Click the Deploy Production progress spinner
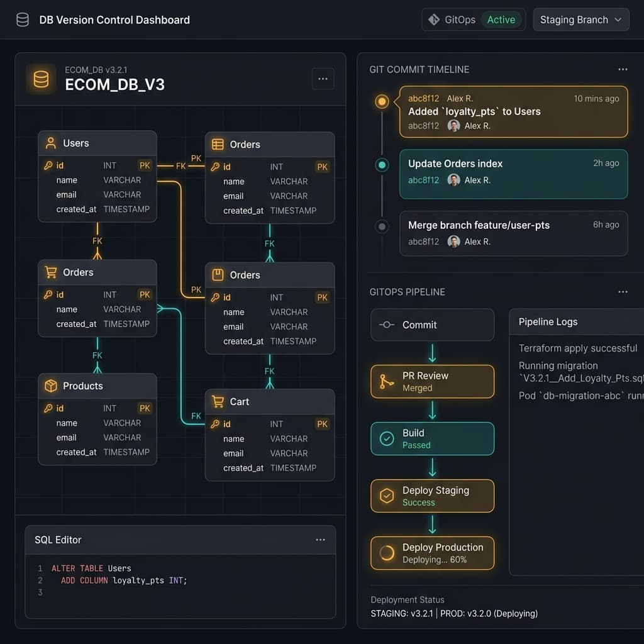This screenshot has height=644, width=644. 387,553
